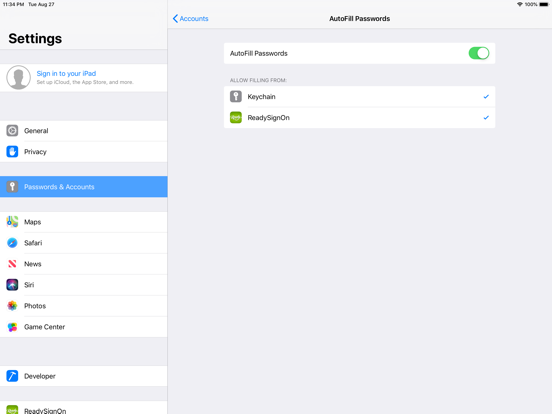Tap the Accounts back link
The width and height of the screenshot is (552, 414).
(194, 19)
